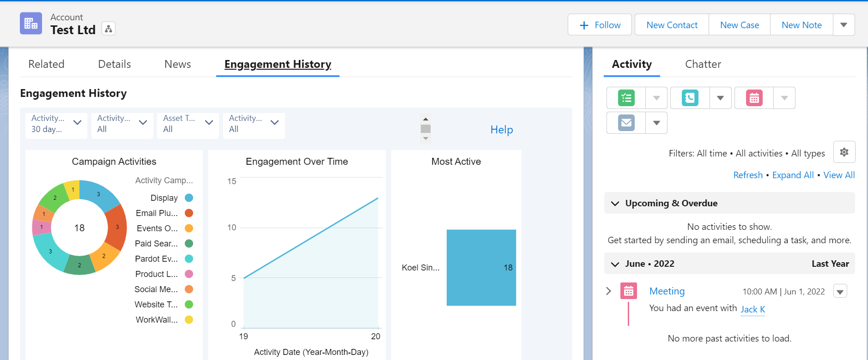This screenshot has width=868, height=360.
Task: Click the Refresh link
Action: (x=748, y=175)
